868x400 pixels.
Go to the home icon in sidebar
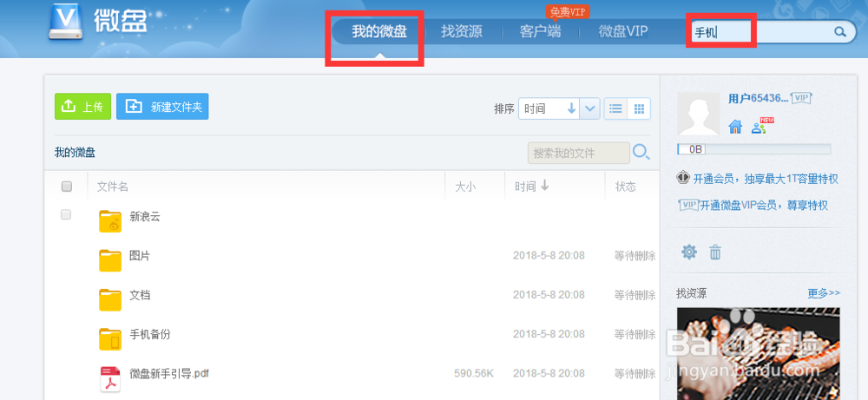tap(735, 128)
